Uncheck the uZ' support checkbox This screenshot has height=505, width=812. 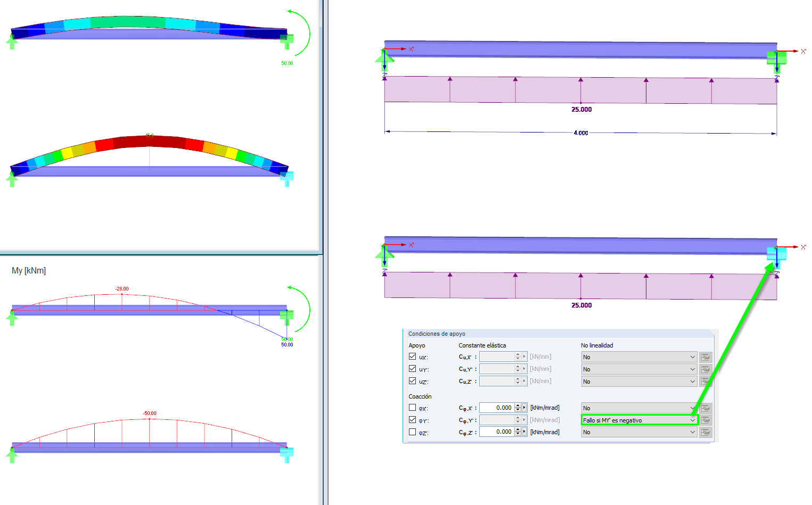tap(412, 381)
